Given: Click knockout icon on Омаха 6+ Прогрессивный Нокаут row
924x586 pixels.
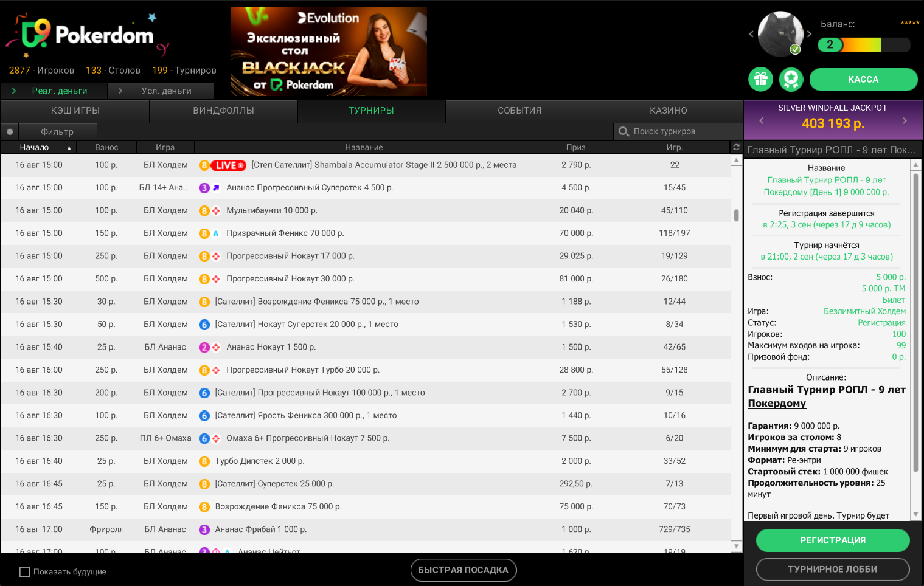Looking at the screenshot, I should (216, 439).
